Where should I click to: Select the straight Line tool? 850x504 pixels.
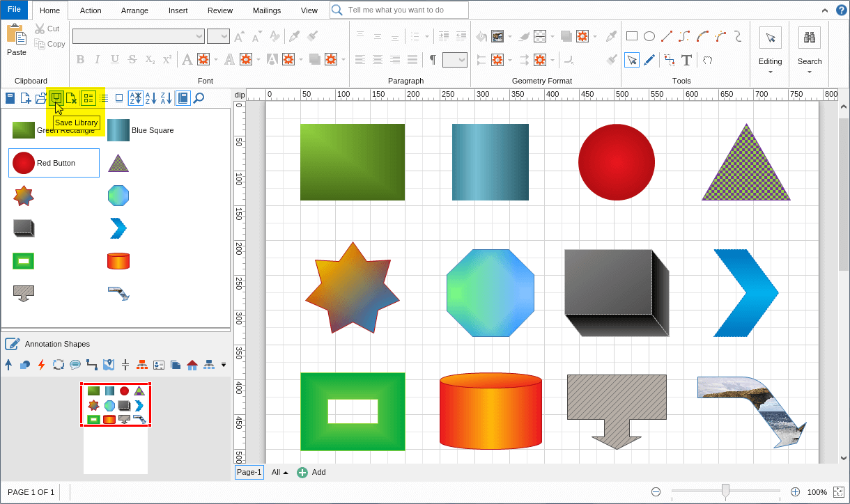[667, 36]
